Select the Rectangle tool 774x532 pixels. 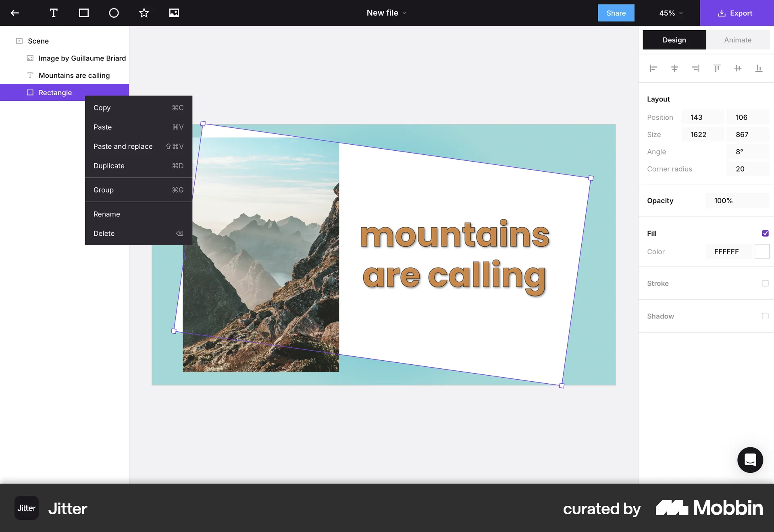pyautogui.click(x=84, y=12)
